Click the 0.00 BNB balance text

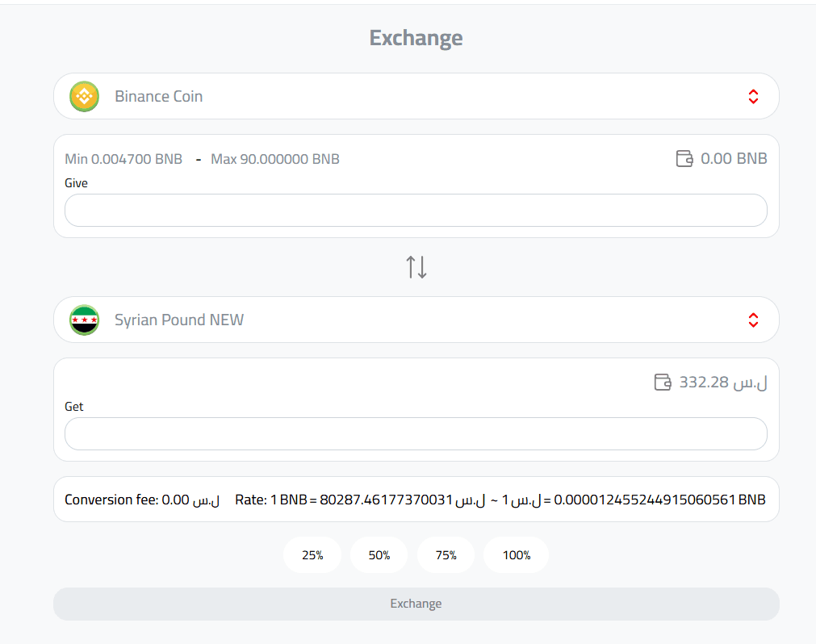tap(734, 158)
